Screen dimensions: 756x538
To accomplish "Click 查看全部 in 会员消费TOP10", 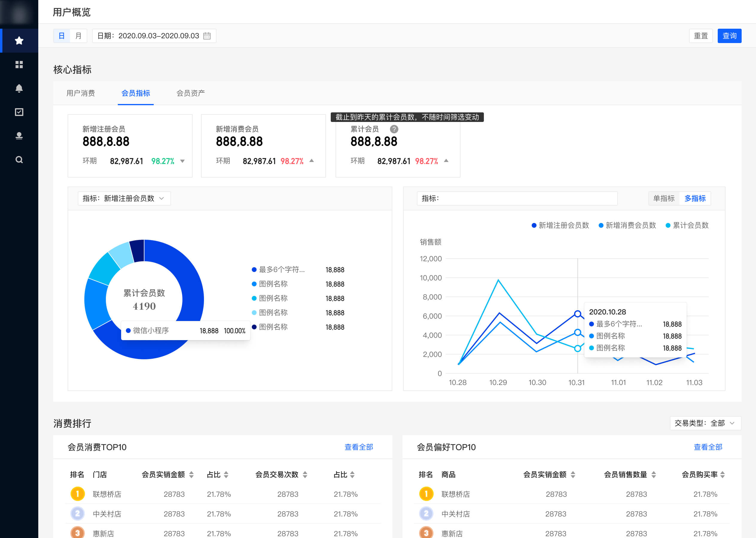I will [x=359, y=447].
